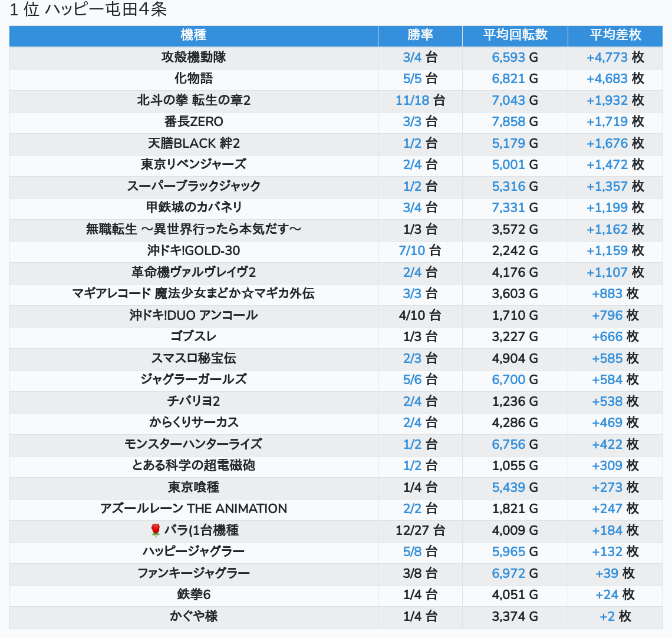
Task: Click the 沖ドキ!GOLD-30 machine name
Action: click(x=193, y=250)
